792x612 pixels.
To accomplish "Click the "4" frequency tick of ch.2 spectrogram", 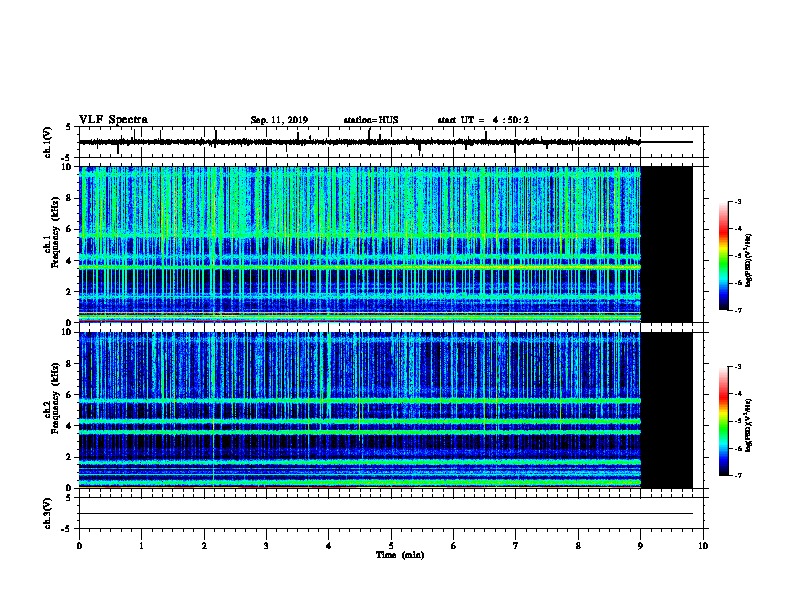I will (69, 426).
